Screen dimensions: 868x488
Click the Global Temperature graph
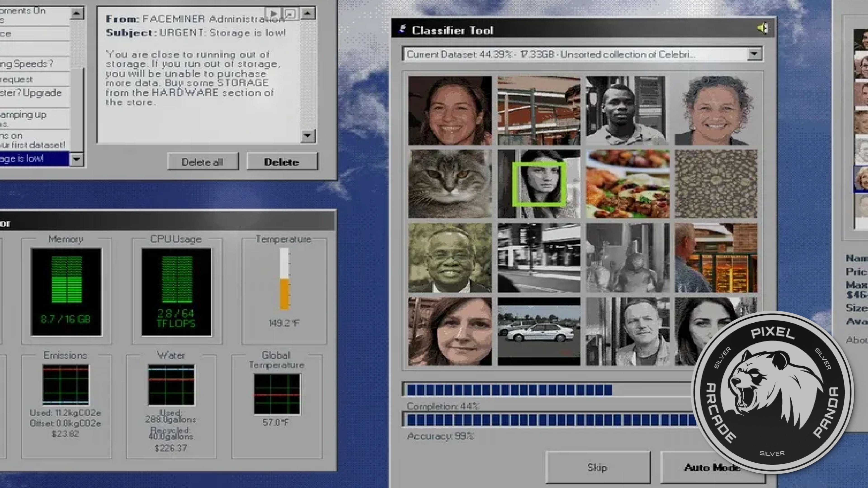tap(277, 394)
